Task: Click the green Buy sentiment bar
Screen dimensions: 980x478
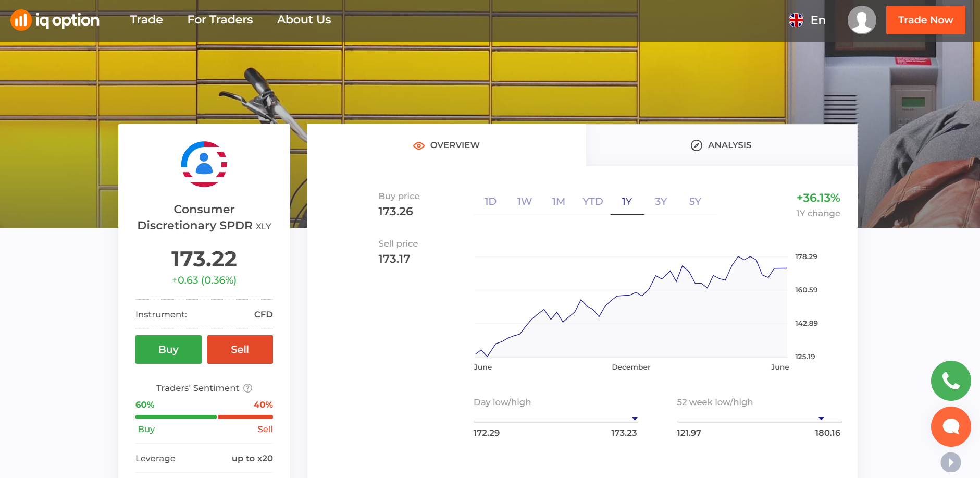Action: (x=176, y=417)
